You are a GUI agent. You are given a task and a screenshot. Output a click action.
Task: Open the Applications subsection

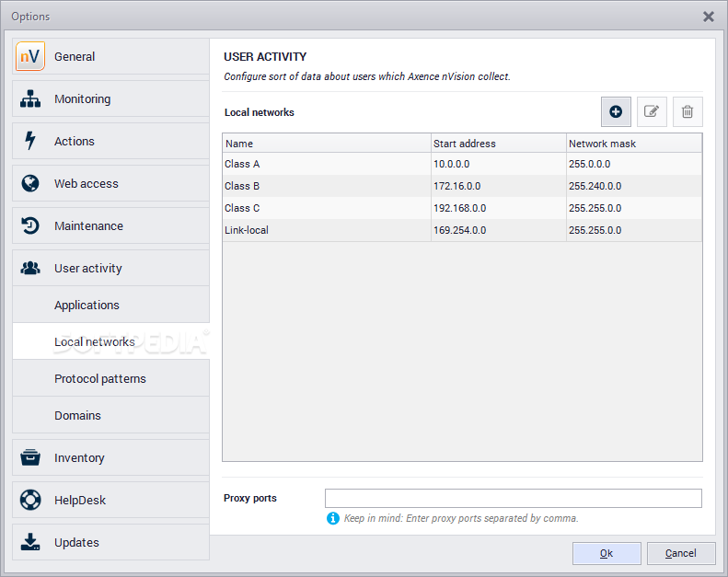click(110, 305)
